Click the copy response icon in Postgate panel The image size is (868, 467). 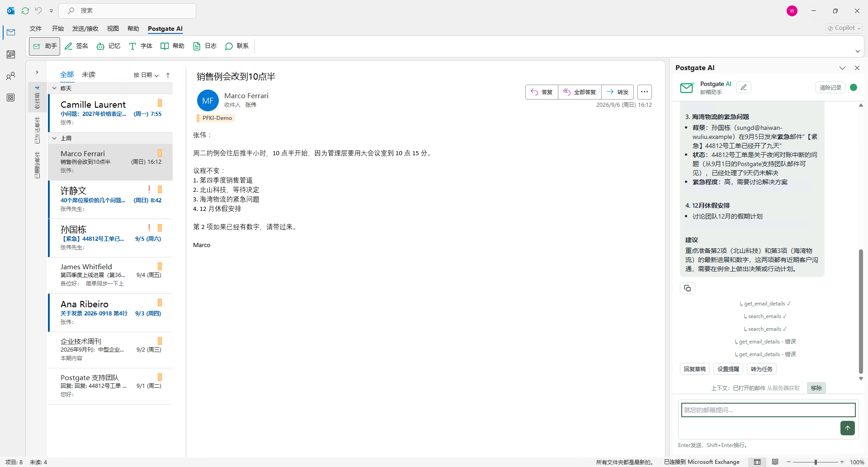click(688, 288)
